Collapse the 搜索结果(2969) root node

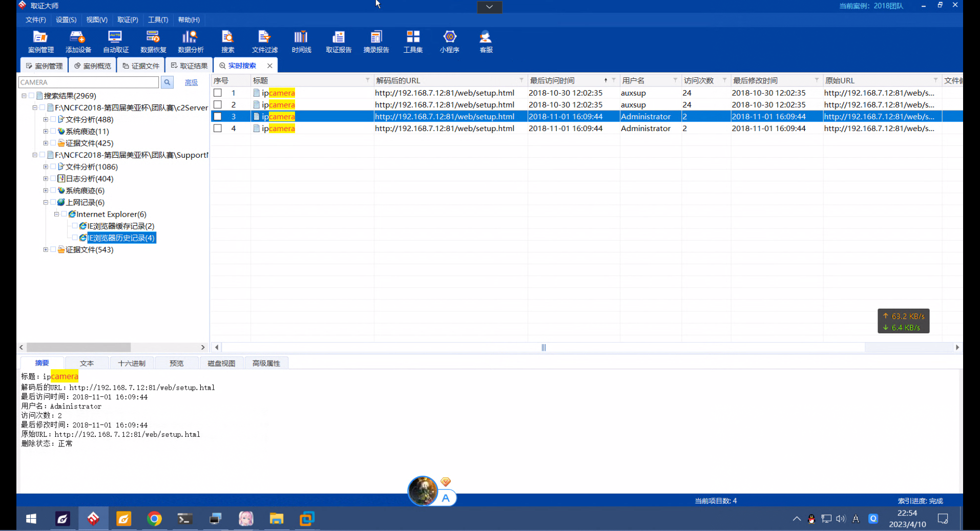[x=24, y=96]
